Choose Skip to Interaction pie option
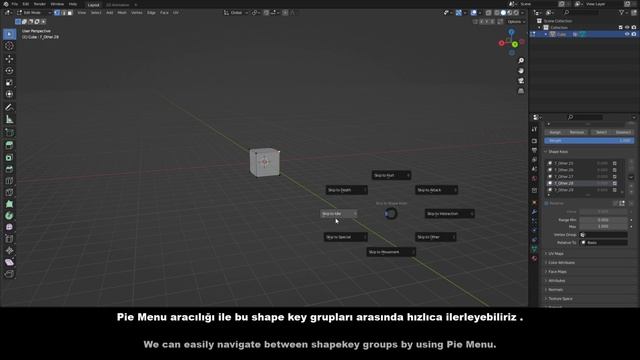 [449, 213]
